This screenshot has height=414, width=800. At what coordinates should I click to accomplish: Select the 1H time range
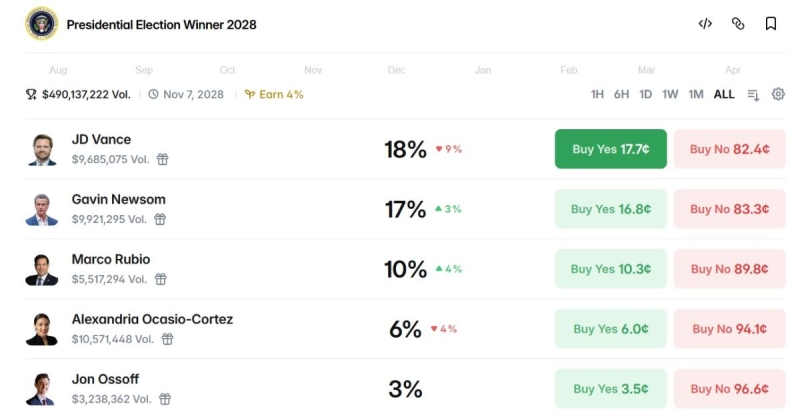click(597, 94)
